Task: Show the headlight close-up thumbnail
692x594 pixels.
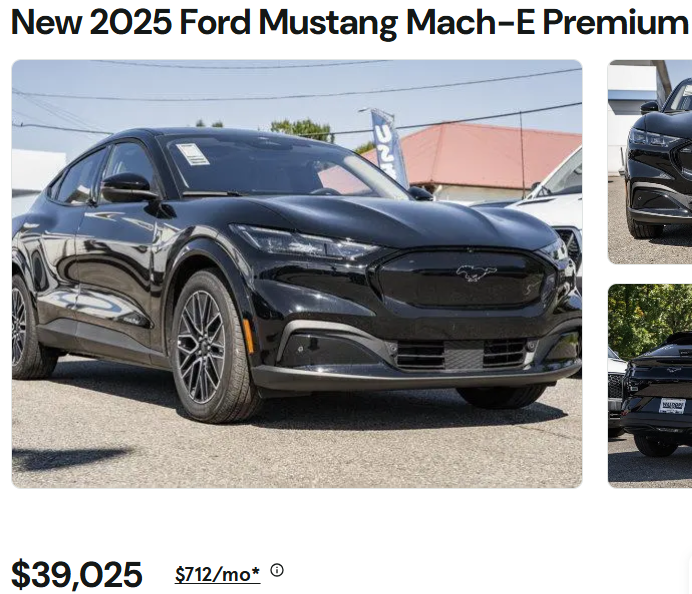Action: tap(650, 161)
